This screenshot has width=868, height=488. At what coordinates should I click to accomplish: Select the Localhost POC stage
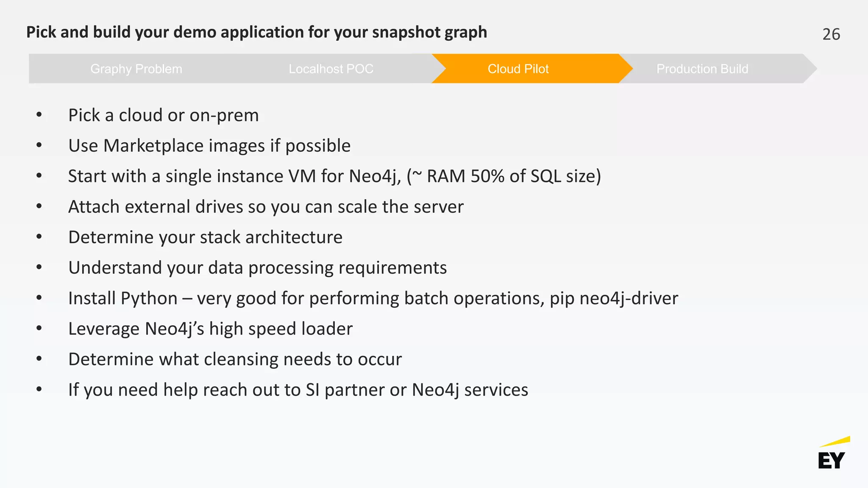(x=331, y=69)
